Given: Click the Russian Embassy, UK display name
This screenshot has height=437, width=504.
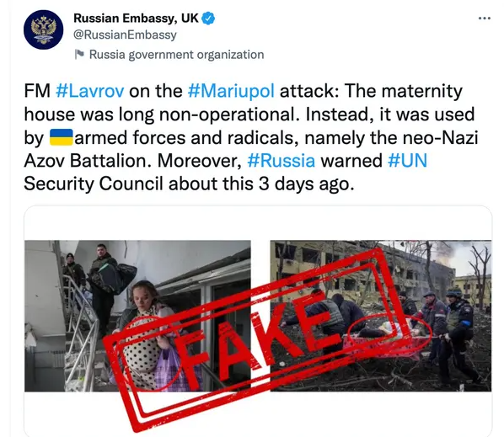Looking at the screenshot, I should point(136,19).
